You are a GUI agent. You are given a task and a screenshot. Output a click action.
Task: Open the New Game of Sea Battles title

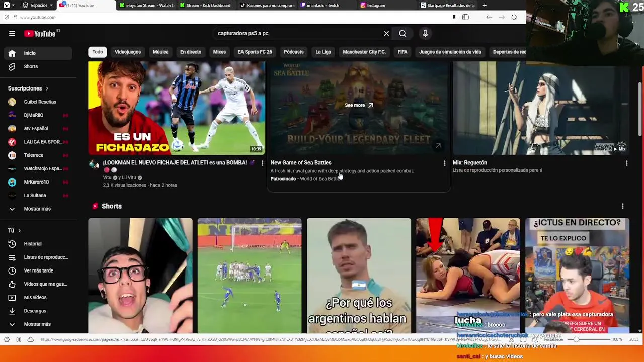pos(301,163)
